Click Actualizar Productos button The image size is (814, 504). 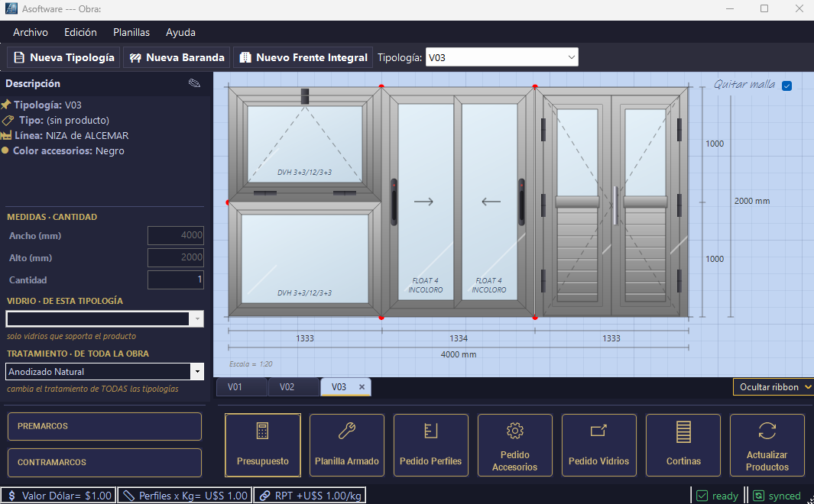click(x=767, y=445)
